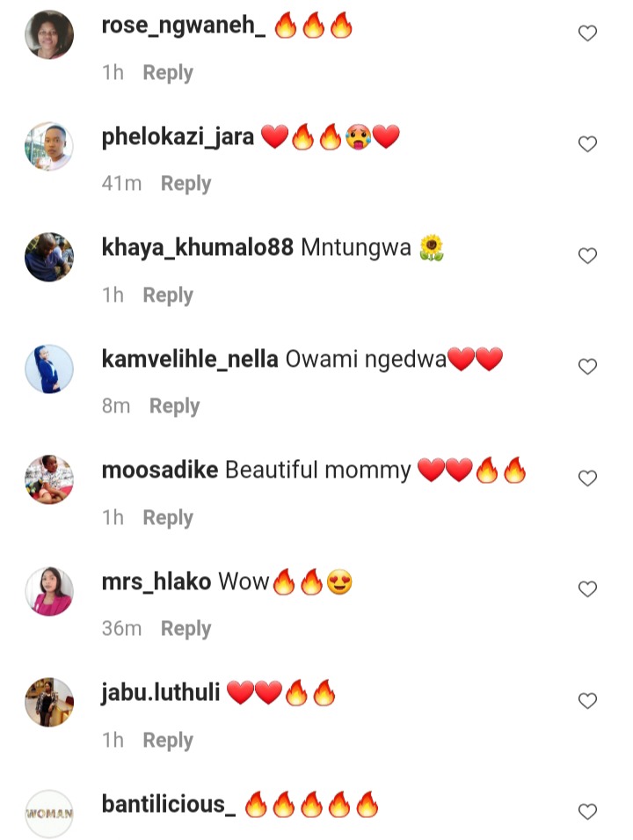Screen dimensions: 633x840
Task: Open khaya_khumalo88's profile avatar
Action: [x=49, y=257]
